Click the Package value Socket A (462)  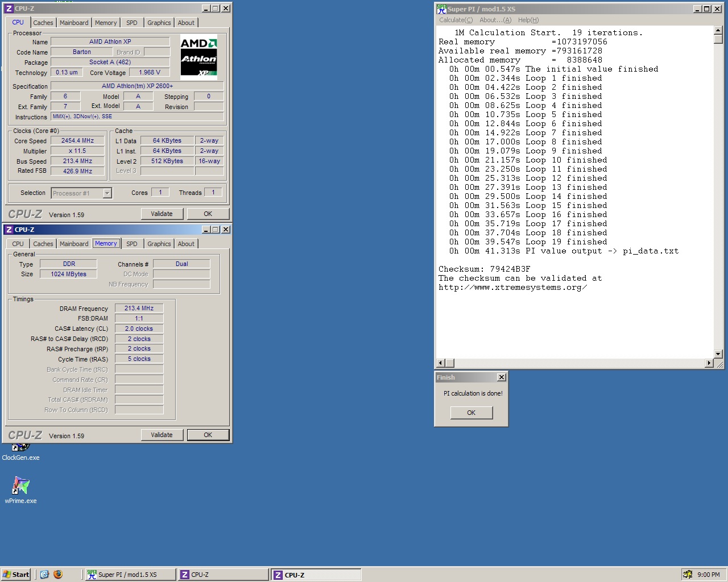(x=110, y=62)
